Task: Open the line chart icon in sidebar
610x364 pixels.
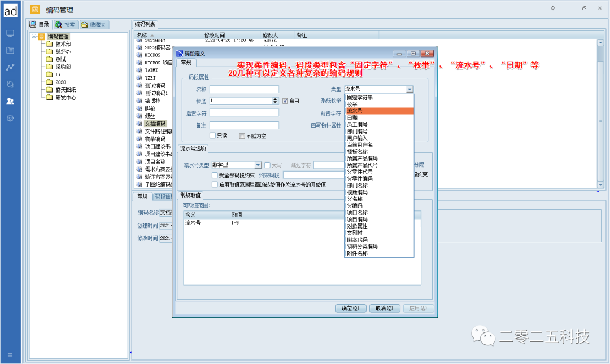Action: tap(10, 67)
